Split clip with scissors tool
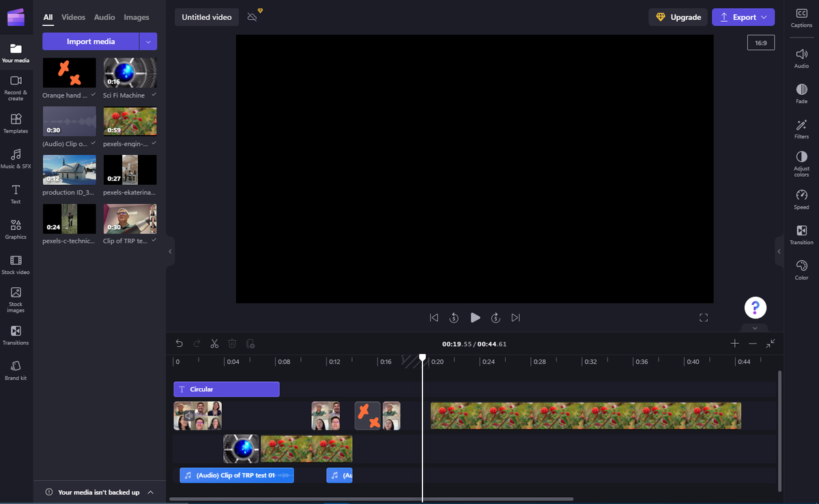Screen dimensions: 819x504 click(214, 344)
